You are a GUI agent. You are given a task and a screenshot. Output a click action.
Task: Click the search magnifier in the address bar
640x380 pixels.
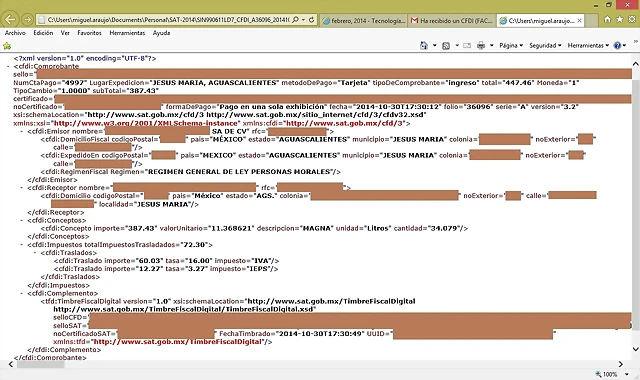[296, 20]
